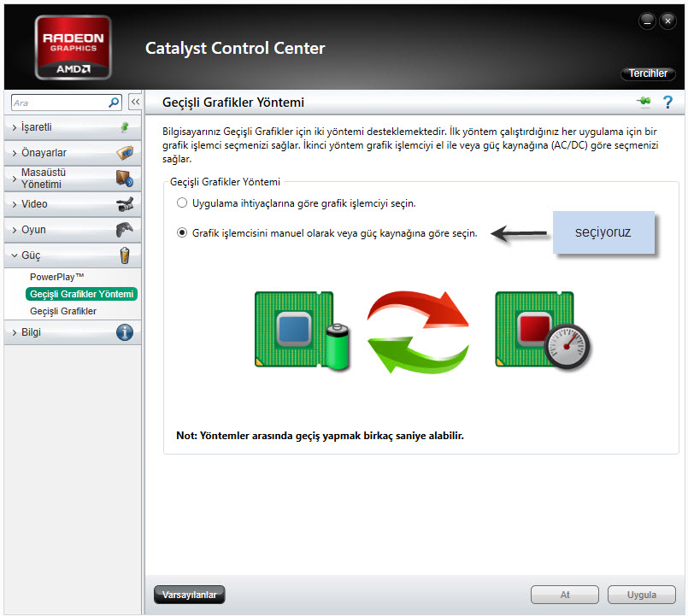Focus the Ara search field
The image size is (688, 616).
tap(60, 103)
